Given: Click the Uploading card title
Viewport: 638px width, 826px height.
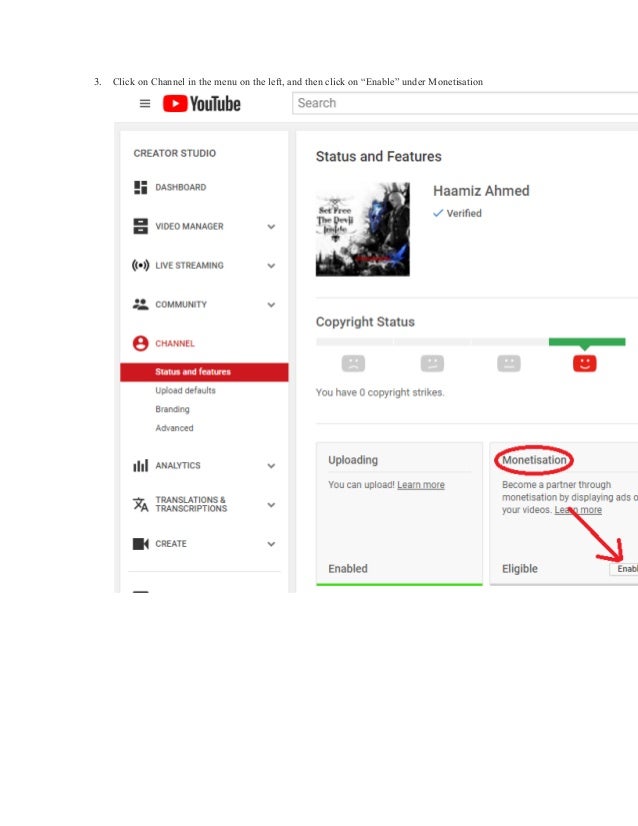Looking at the screenshot, I should (353, 460).
